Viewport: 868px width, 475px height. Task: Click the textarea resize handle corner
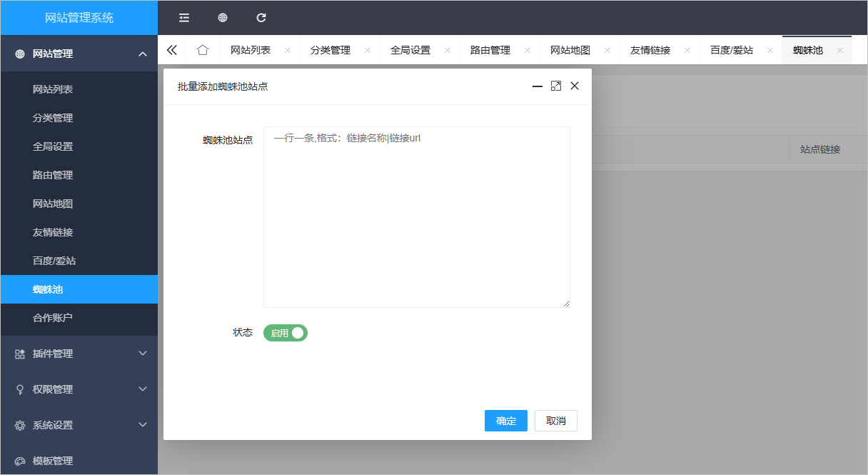567,304
